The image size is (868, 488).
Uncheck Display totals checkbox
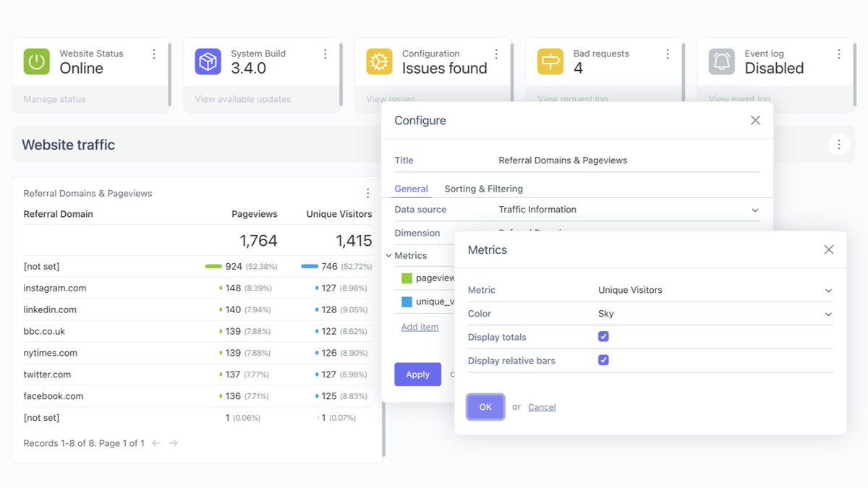coord(603,337)
